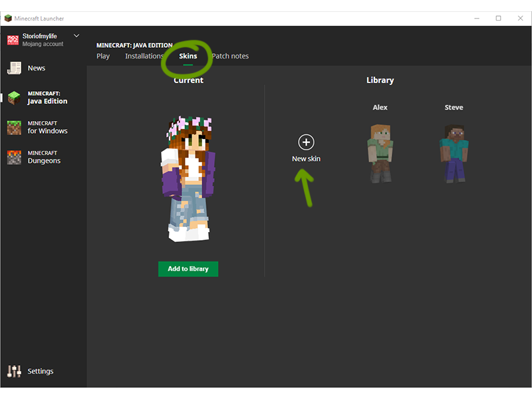Open the Installations tab

[x=144, y=57]
